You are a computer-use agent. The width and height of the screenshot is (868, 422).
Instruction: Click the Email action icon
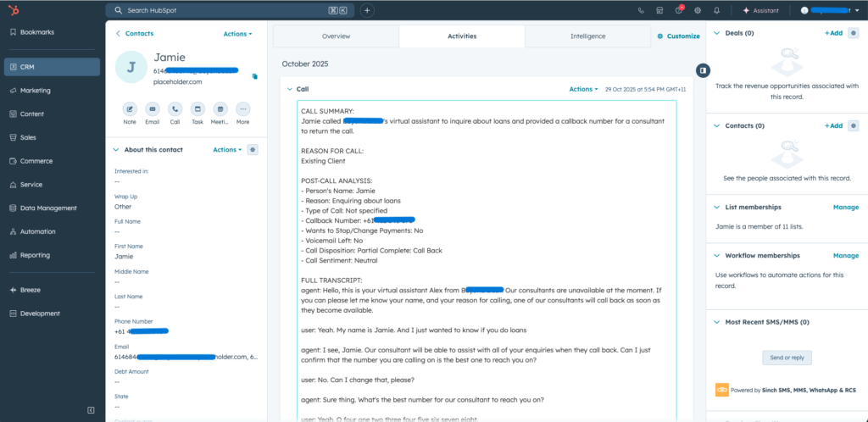(153, 109)
